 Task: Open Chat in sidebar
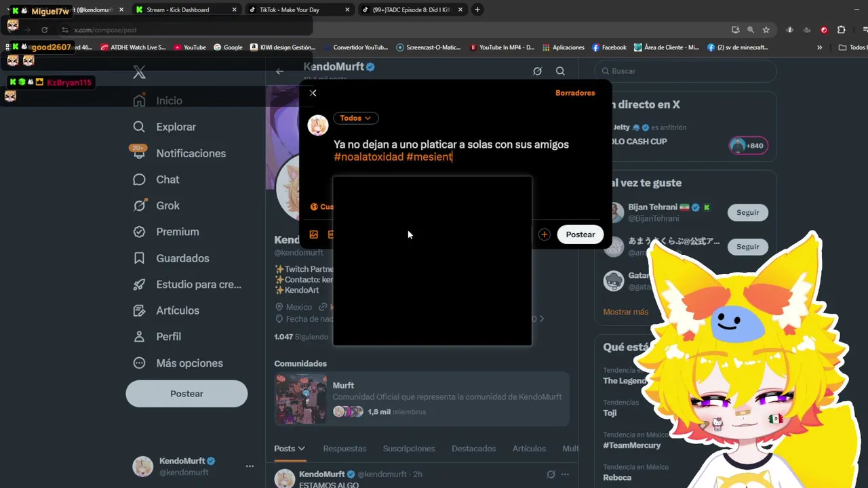[x=156, y=180]
